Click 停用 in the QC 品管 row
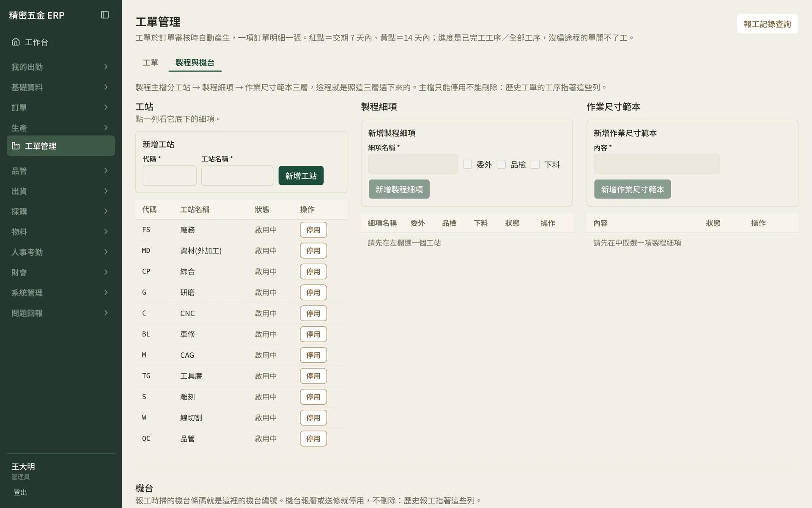 313,439
